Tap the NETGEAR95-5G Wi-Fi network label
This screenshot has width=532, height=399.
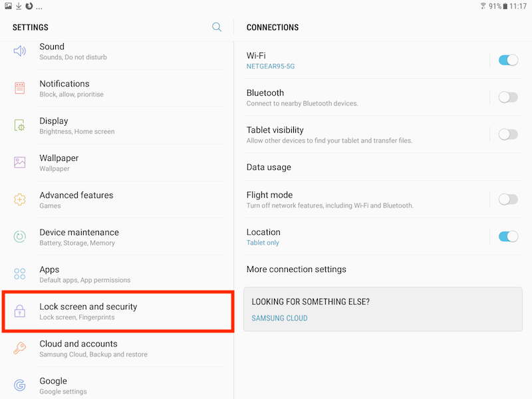(271, 66)
